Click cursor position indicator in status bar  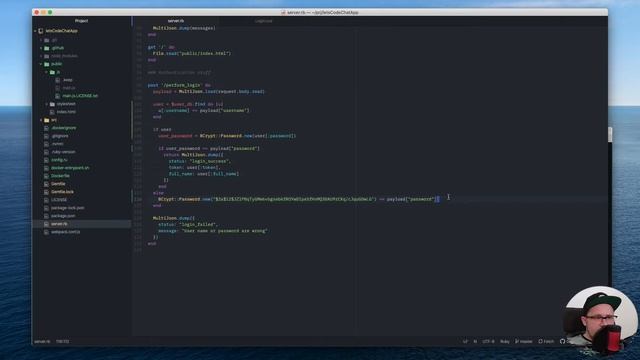(x=62, y=342)
